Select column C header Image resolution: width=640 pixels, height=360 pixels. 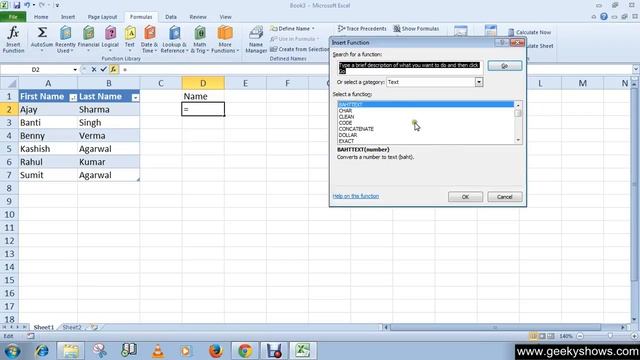click(x=161, y=83)
